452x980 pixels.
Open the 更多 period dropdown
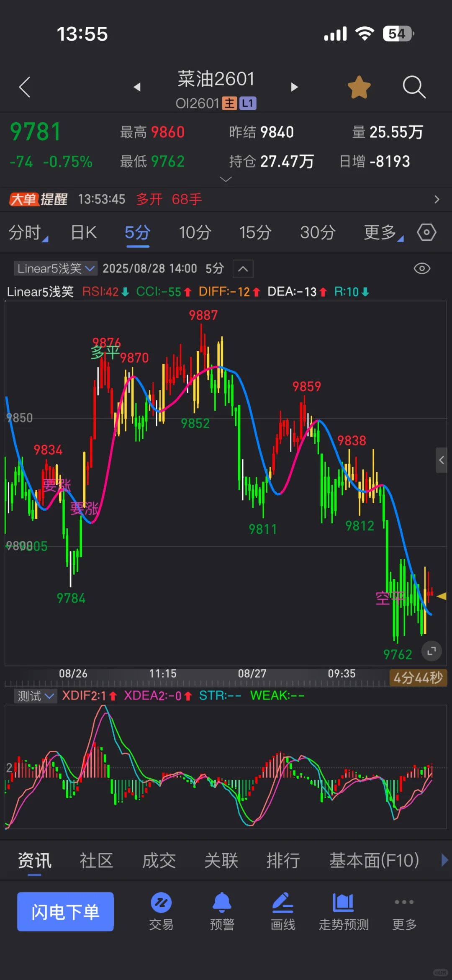click(383, 233)
